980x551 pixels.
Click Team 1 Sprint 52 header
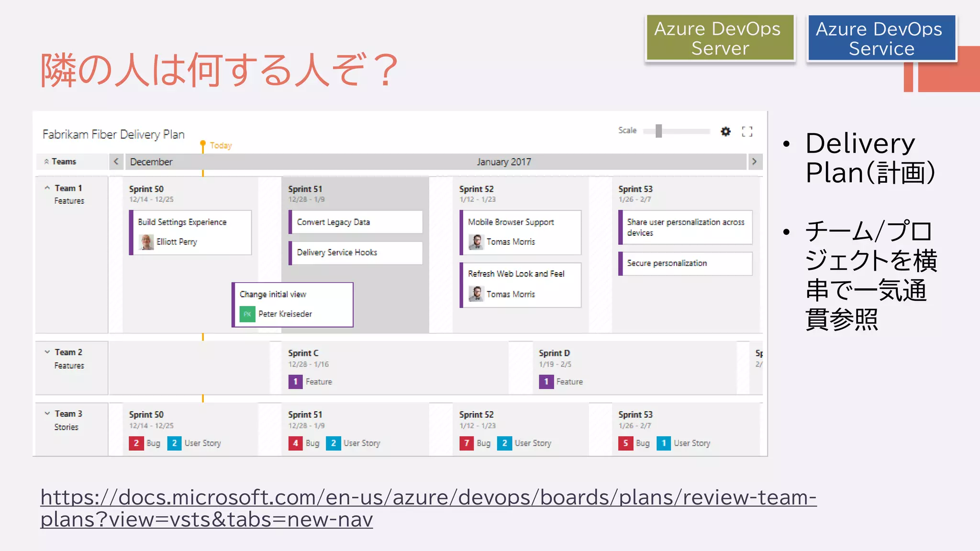477,189
